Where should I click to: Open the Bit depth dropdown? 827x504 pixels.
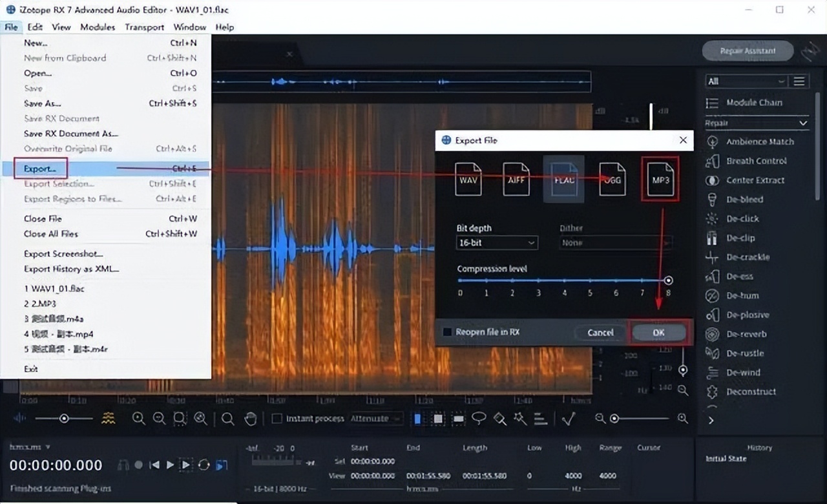496,242
